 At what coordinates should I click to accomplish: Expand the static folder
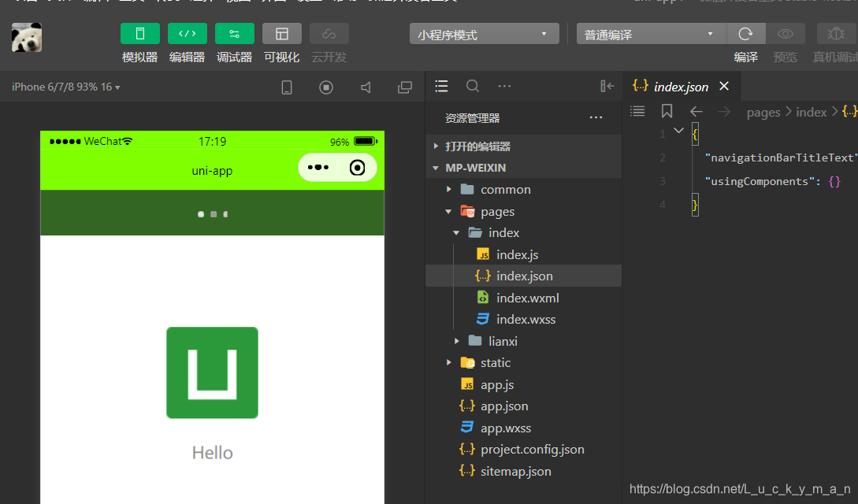click(x=449, y=362)
